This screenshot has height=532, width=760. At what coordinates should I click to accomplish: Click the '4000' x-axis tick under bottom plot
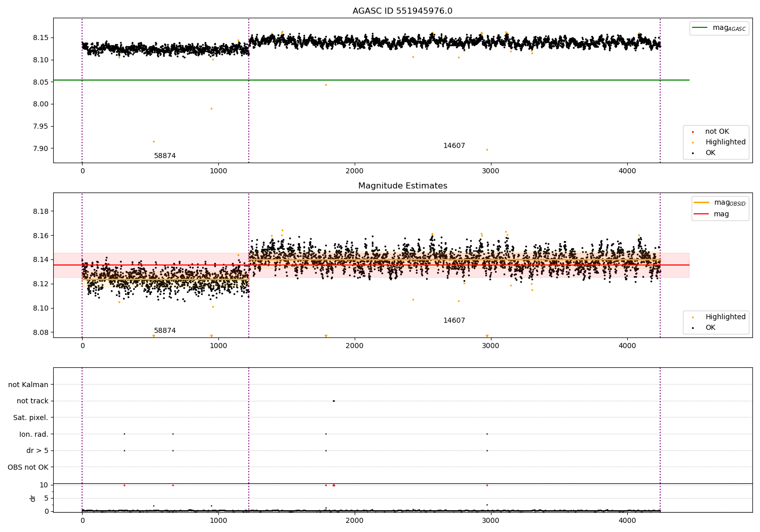pos(627,521)
